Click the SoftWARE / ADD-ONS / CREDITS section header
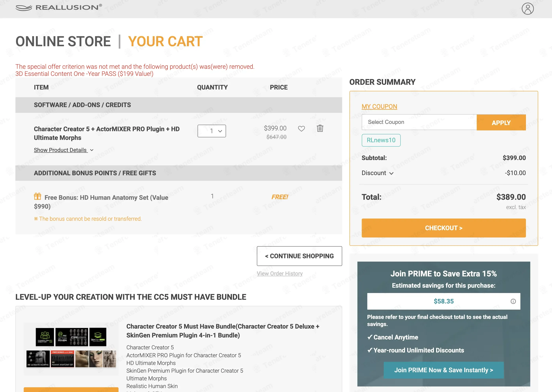552x392 pixels. 82,105
